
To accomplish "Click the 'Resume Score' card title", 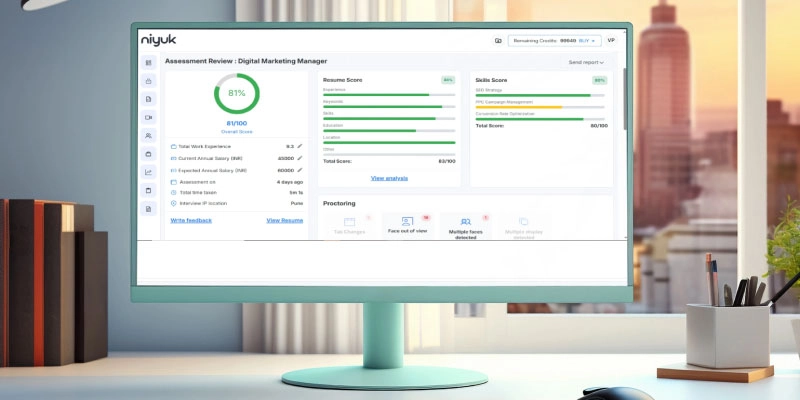I will [x=342, y=80].
